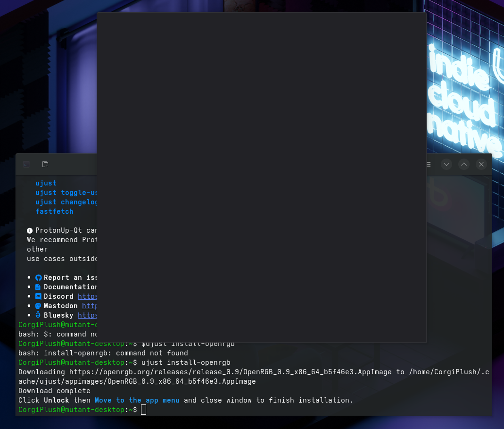Click the Discord logo icon
Screen dimensions: 504x429
tap(38, 296)
